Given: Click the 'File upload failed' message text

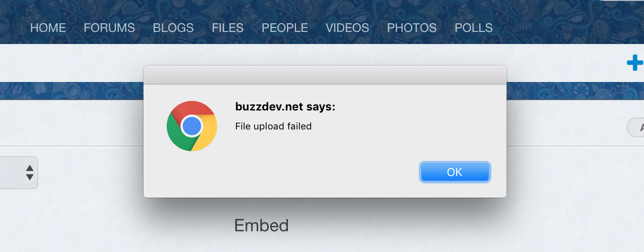Looking at the screenshot, I should (x=273, y=126).
